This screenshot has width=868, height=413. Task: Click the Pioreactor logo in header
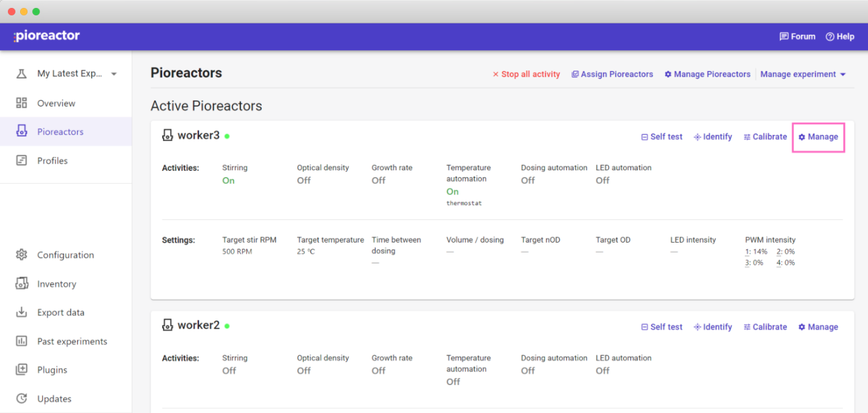47,36
